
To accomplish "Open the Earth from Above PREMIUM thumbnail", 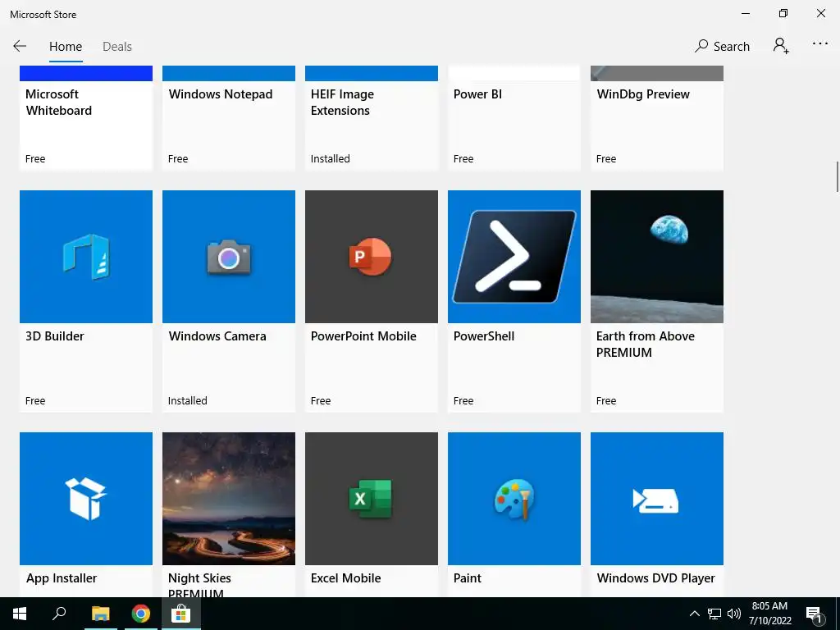I will coord(657,257).
